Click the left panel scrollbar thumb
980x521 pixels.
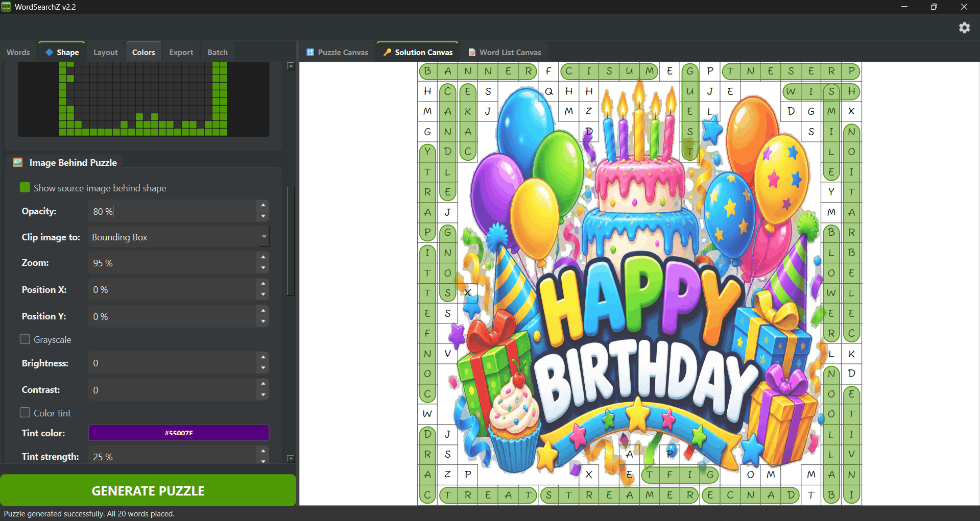pos(291,241)
